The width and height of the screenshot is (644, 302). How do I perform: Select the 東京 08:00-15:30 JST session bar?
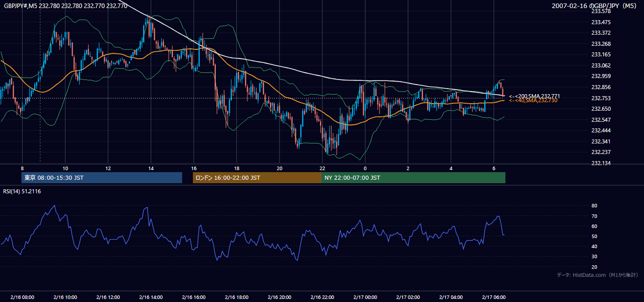(x=101, y=178)
